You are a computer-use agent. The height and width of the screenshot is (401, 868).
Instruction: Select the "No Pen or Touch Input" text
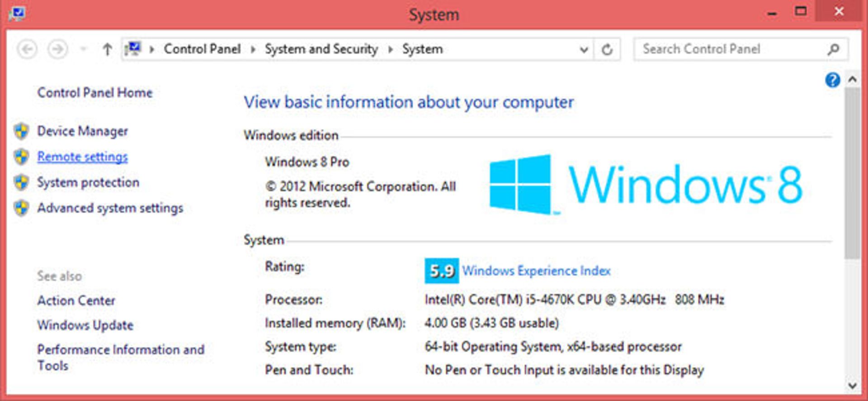point(489,370)
